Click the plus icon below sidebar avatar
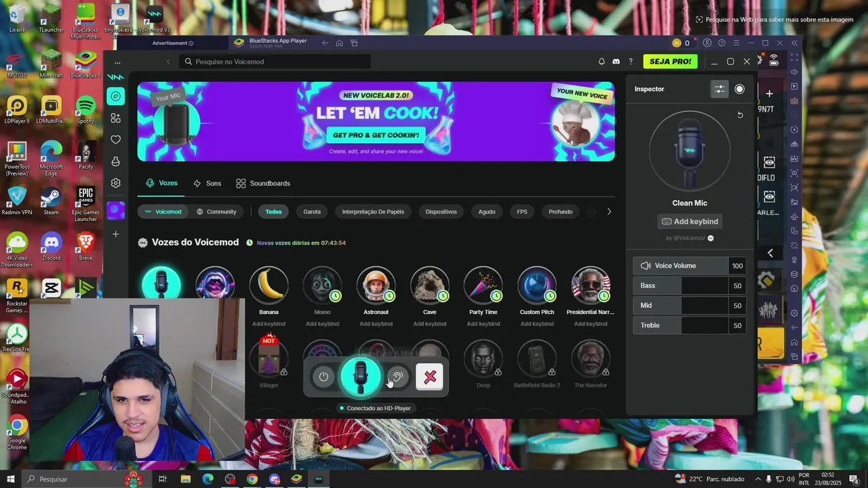The image size is (868, 488). (115, 234)
